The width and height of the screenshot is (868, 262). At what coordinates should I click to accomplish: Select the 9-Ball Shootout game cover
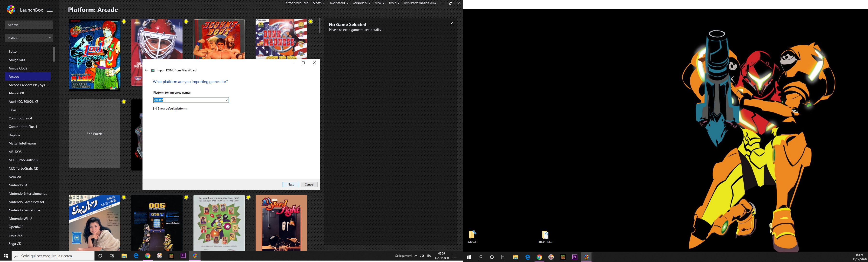click(219, 223)
